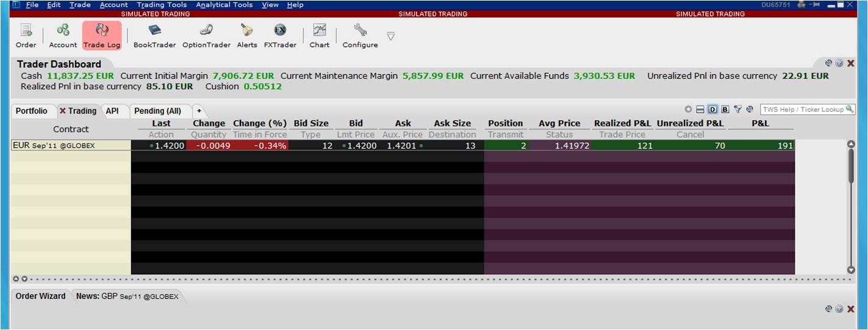Click the Ask price 1.4201 cell
This screenshot has width=868, height=330.
(x=403, y=146)
